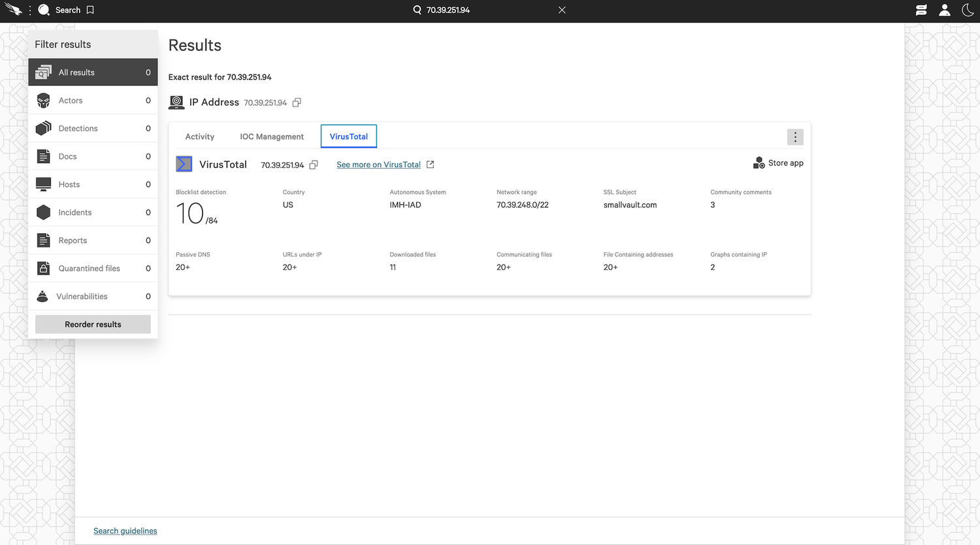Open the Actors filter with skull icon

point(43,100)
